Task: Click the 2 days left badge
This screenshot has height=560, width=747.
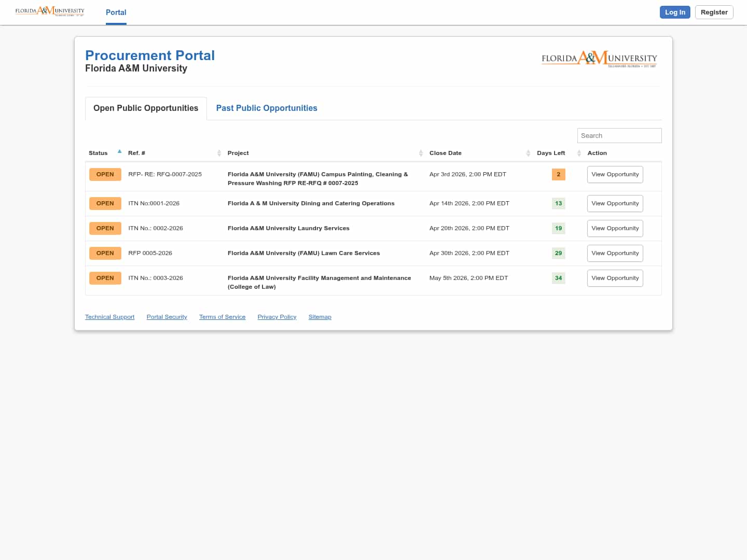Action: click(558, 174)
